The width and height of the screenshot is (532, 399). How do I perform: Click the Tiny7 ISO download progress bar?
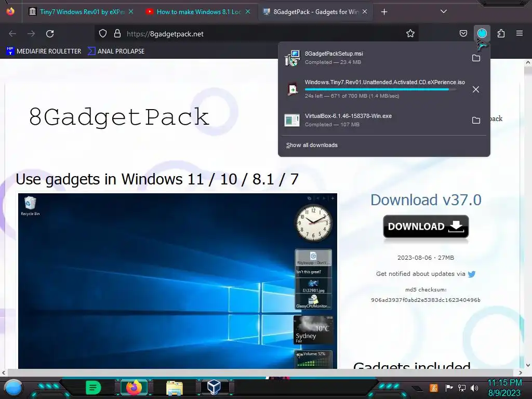tap(381, 89)
